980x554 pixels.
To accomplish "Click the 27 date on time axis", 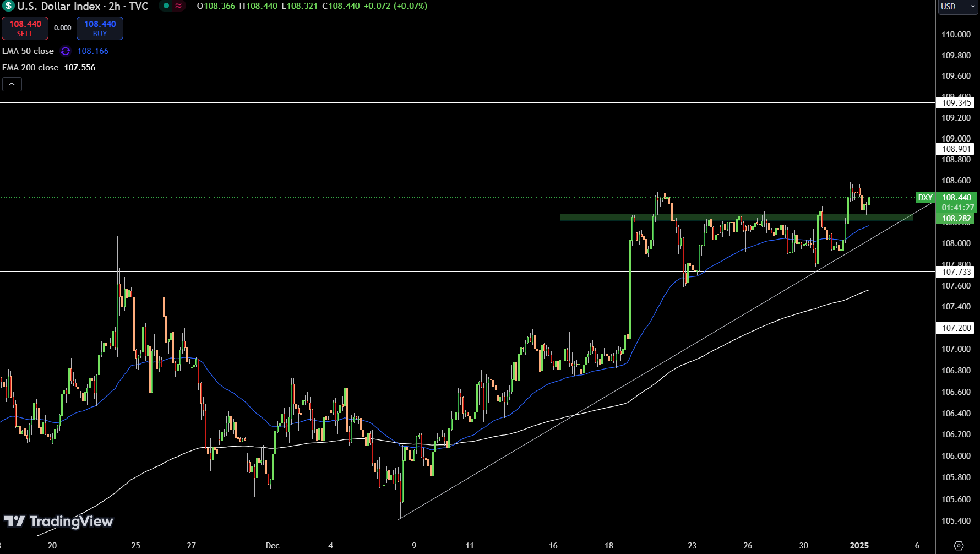I will point(192,546).
